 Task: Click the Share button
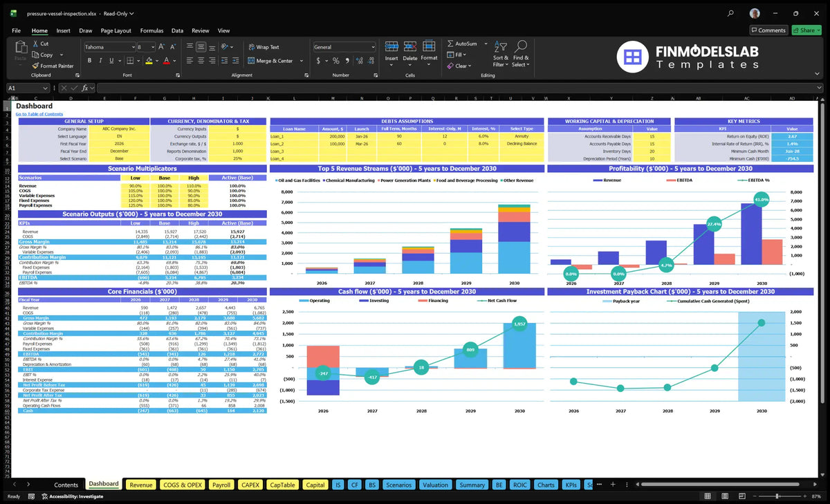(806, 30)
